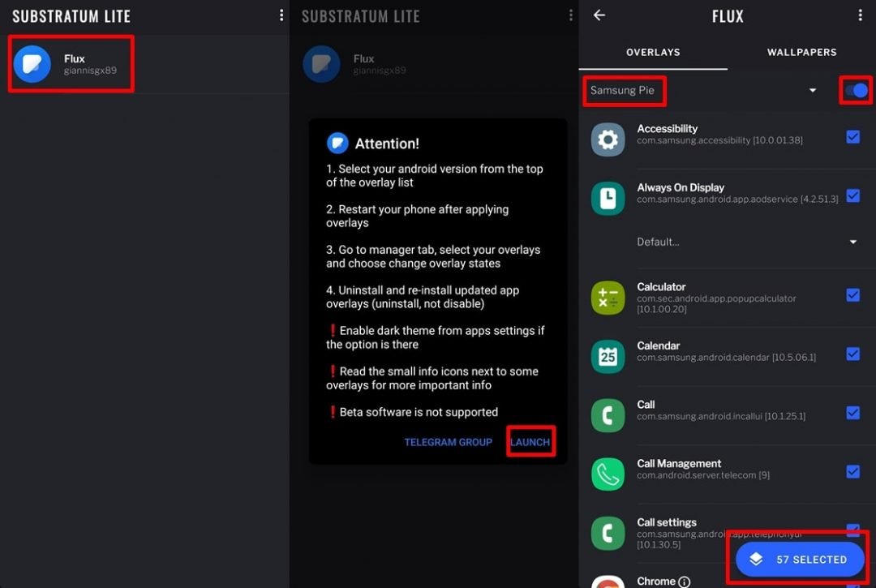Viewport: 876px width, 588px height.
Task: Uncheck the Calendar overlay checkbox
Action: click(852, 354)
